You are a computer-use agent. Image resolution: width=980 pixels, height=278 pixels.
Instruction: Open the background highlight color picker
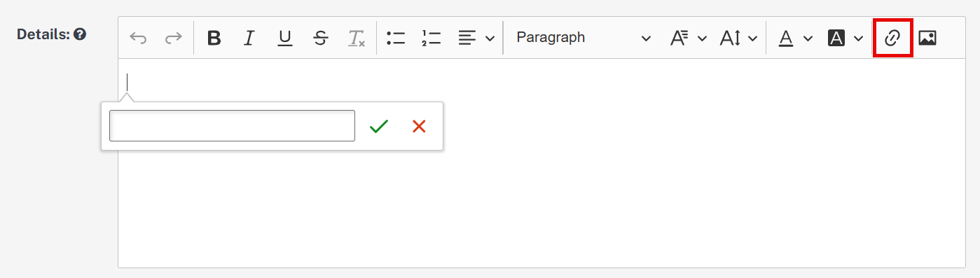(x=845, y=38)
